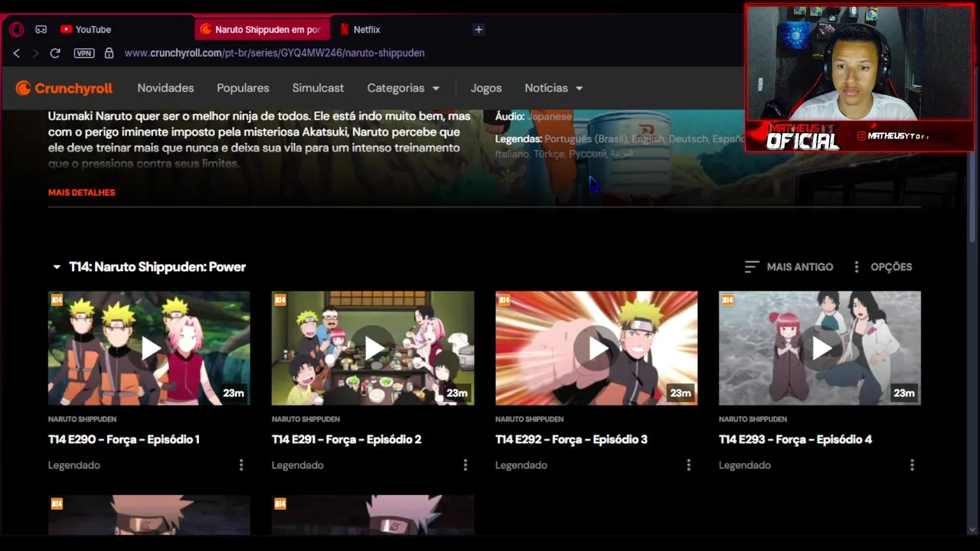Expand the Notícias dropdown
This screenshot has width=980, height=551.
click(554, 88)
